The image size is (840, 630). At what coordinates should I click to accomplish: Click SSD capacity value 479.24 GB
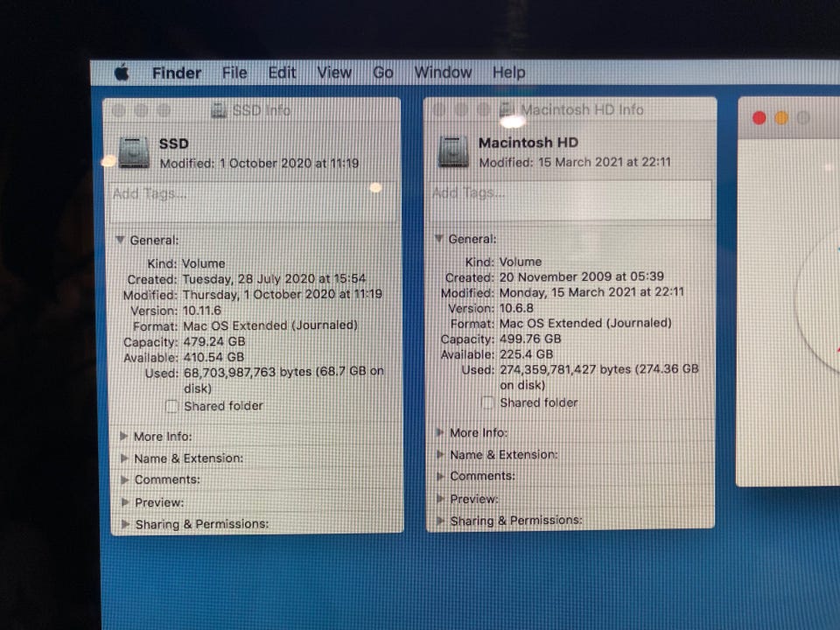pyautogui.click(x=214, y=342)
